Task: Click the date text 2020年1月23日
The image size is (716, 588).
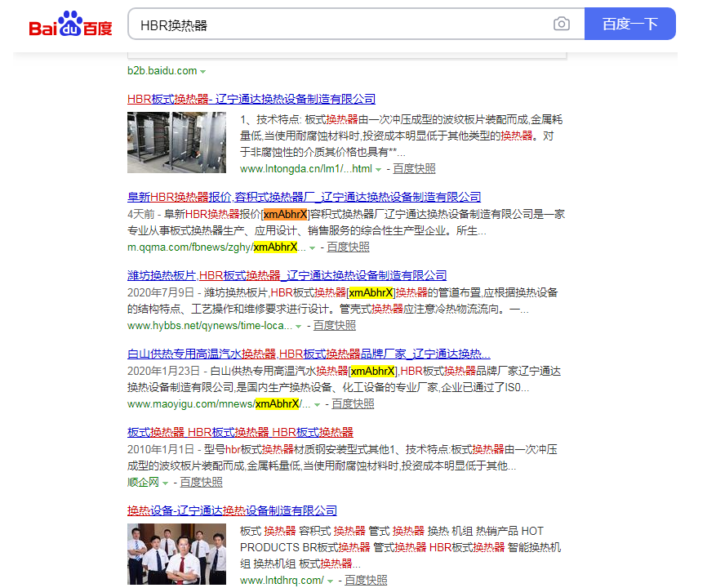Action: (163, 371)
